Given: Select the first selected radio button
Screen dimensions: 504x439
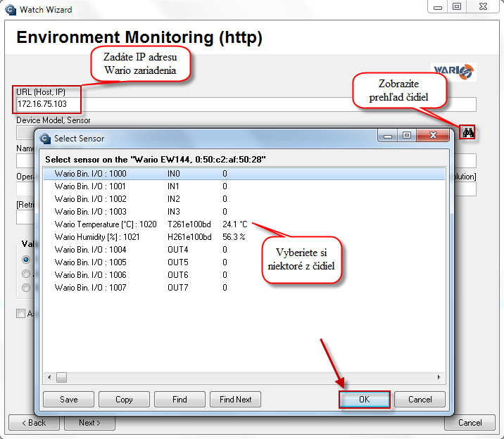Looking at the screenshot, I should point(26,259).
